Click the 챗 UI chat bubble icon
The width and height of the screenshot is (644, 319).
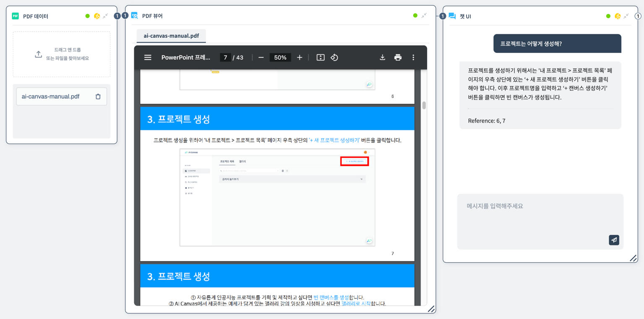pos(452,16)
